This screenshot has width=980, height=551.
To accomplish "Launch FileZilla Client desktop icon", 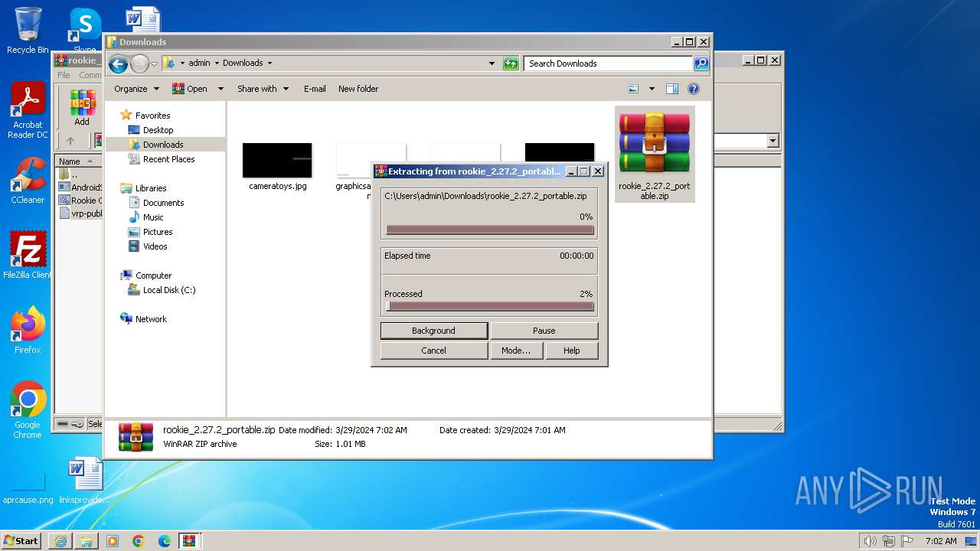I will point(28,256).
